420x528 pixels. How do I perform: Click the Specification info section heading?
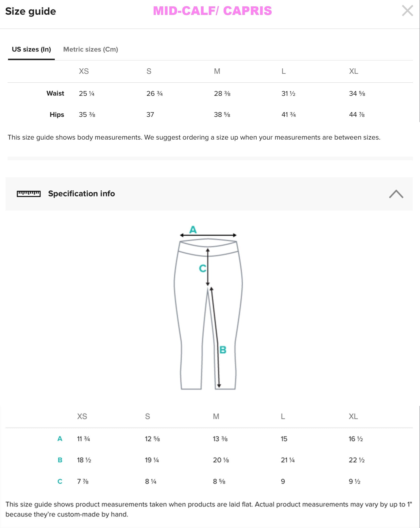coord(81,194)
